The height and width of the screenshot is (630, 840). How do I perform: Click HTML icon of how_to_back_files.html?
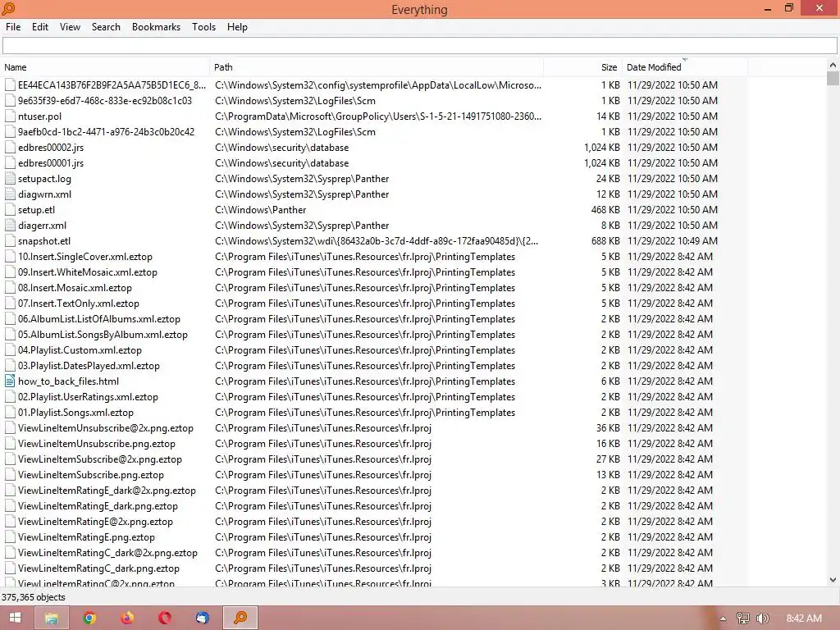click(10, 381)
